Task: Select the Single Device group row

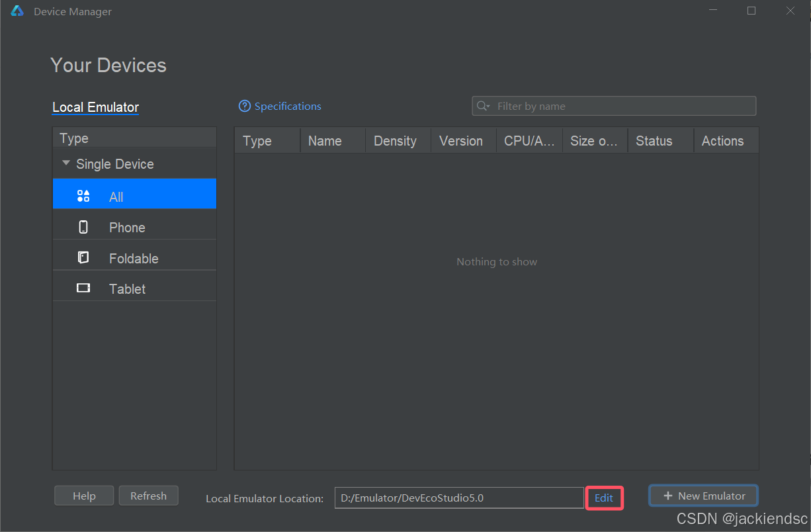Action: click(134, 163)
